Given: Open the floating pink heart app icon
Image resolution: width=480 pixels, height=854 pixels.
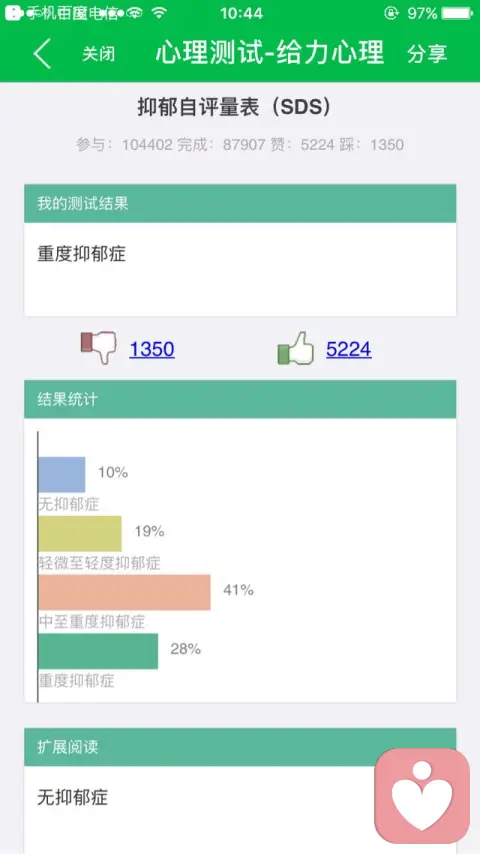Looking at the screenshot, I should (x=422, y=795).
